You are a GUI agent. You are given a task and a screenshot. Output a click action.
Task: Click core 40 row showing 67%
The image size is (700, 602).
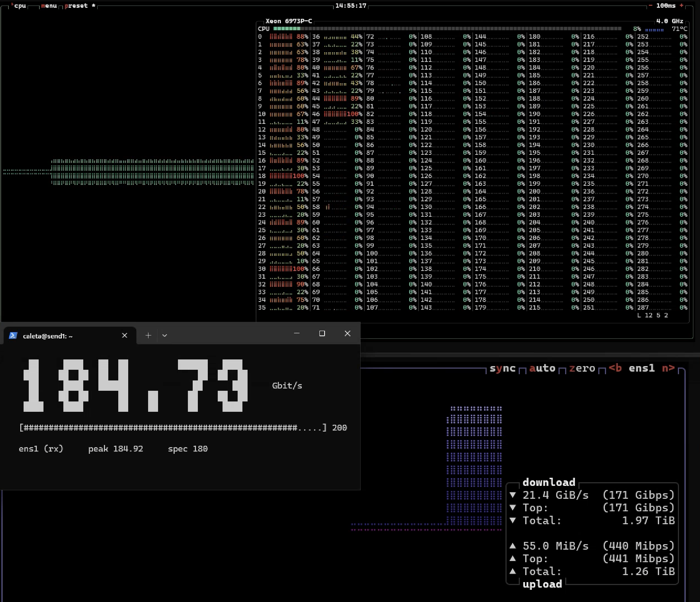pos(337,67)
